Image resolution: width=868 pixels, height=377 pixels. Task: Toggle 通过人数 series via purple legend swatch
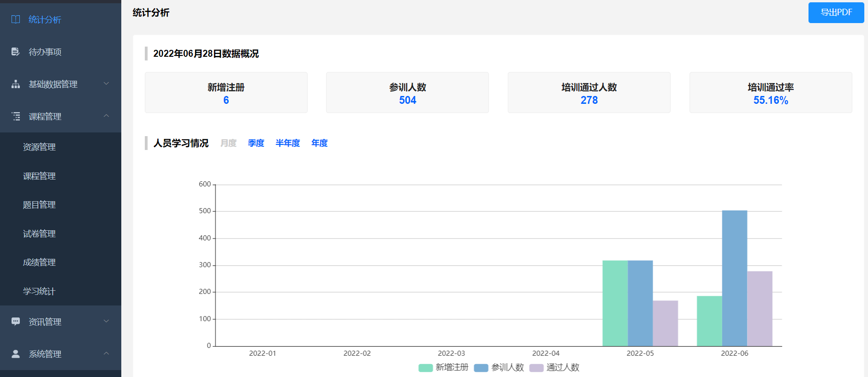pos(536,368)
